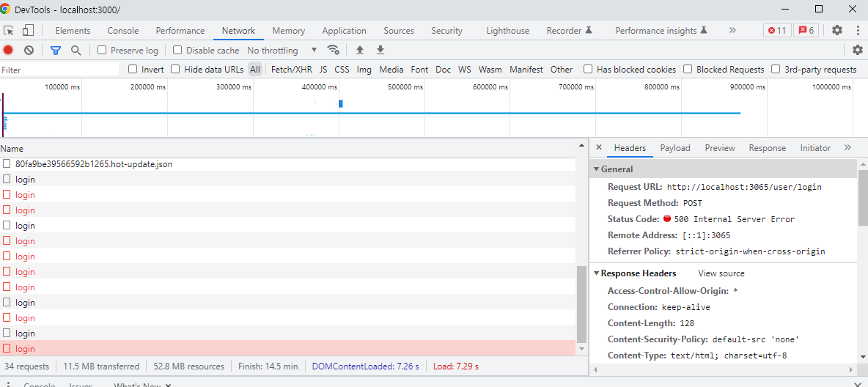This screenshot has height=387, width=868.
Task: Tick the Hide data URLs checkbox
Action: click(x=175, y=69)
